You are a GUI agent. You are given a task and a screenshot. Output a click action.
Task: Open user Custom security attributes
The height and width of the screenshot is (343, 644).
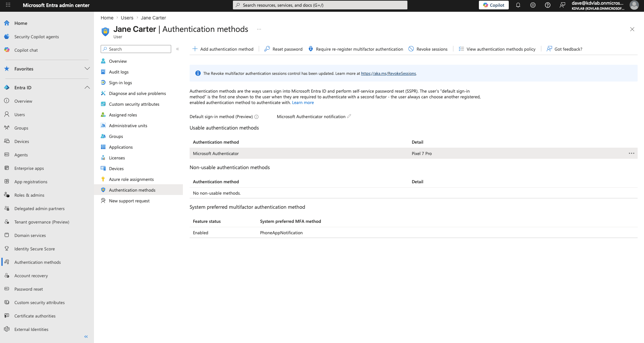134,104
